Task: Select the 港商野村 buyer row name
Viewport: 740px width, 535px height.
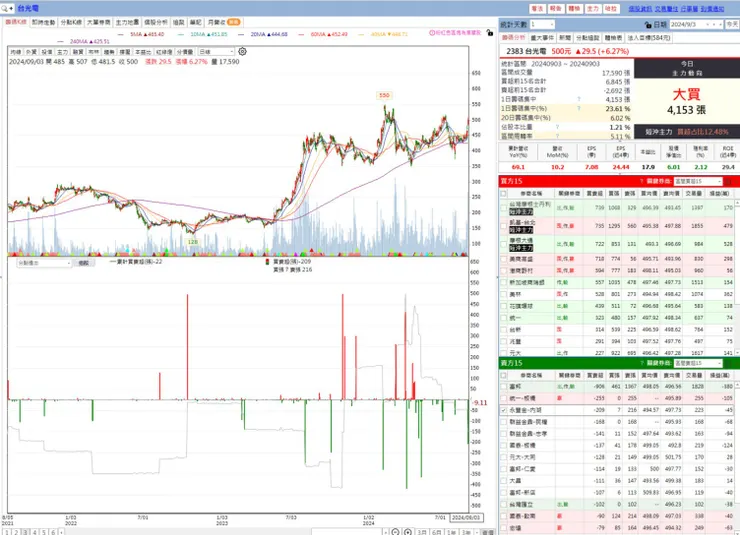Action: tap(521, 271)
